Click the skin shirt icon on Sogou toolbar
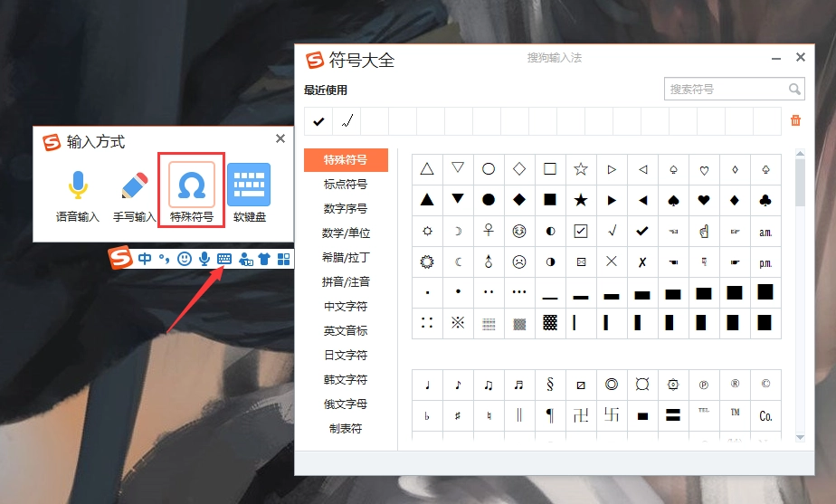This screenshot has width=836, height=504. tap(263, 259)
